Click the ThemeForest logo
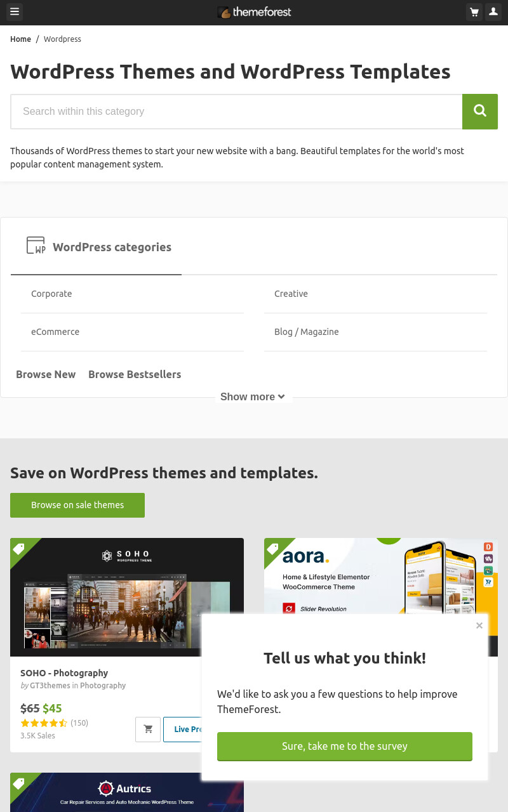The height and width of the screenshot is (812, 508). click(254, 12)
